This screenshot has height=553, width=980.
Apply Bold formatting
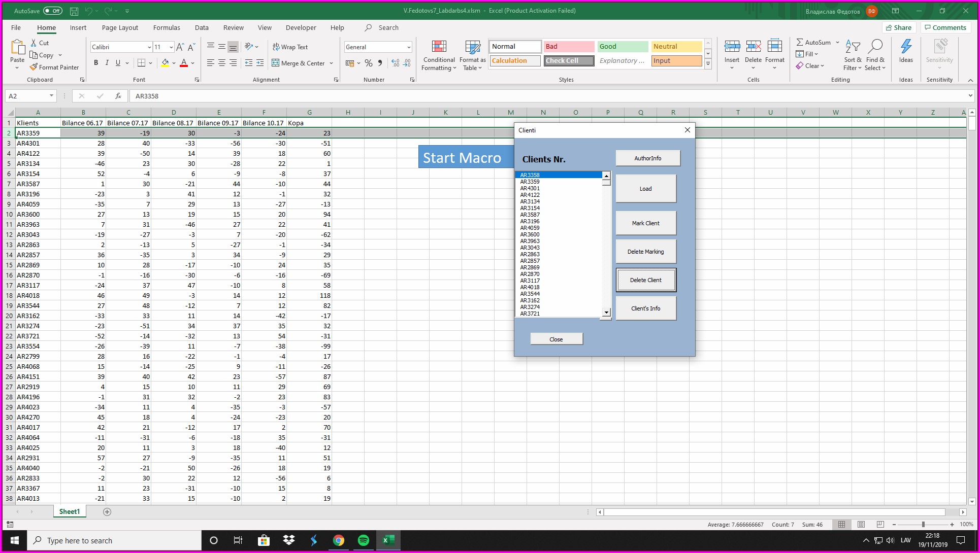[x=95, y=63]
